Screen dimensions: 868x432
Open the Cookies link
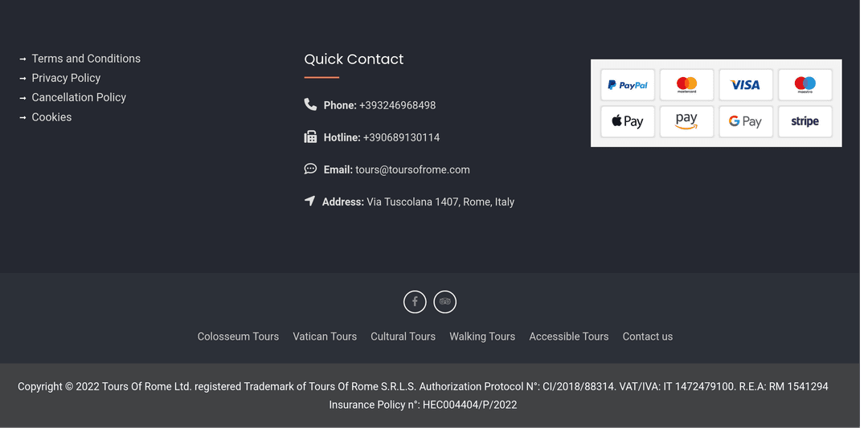tap(52, 118)
